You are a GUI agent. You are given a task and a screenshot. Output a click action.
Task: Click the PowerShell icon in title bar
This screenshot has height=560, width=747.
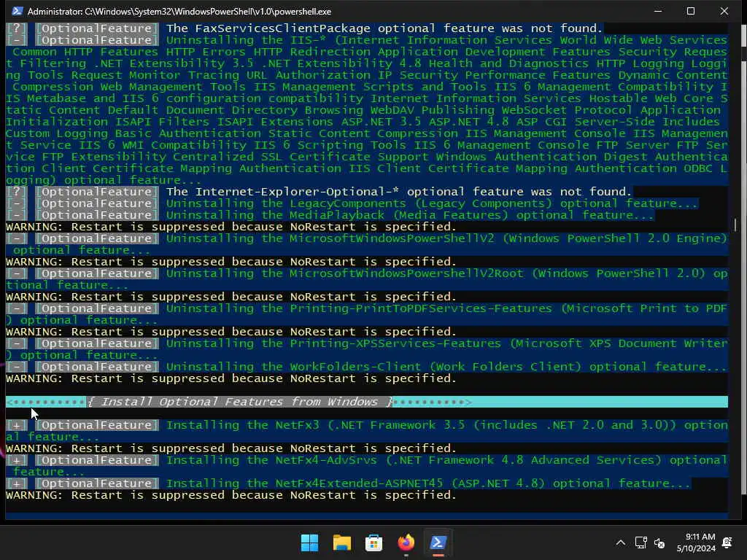tap(18, 11)
